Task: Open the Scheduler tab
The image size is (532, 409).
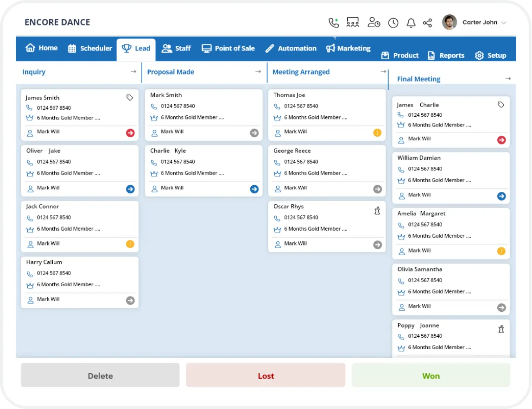Action: pyautogui.click(x=90, y=49)
